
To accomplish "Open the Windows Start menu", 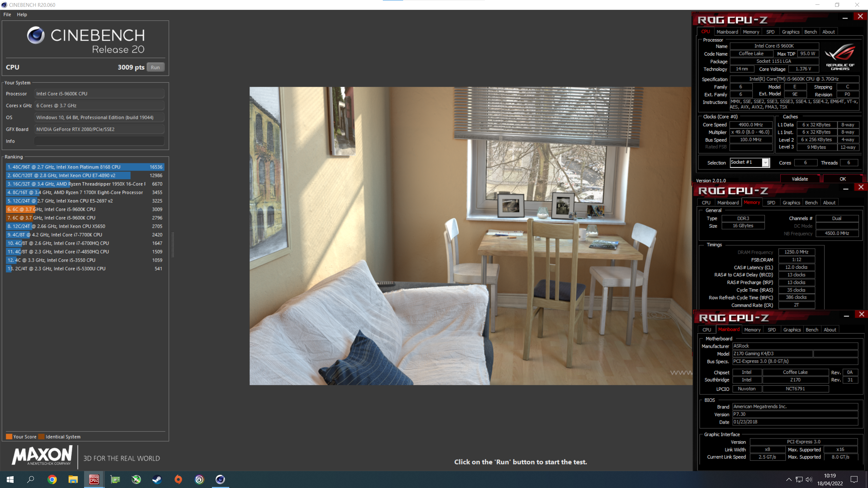I will pyautogui.click(x=10, y=479).
